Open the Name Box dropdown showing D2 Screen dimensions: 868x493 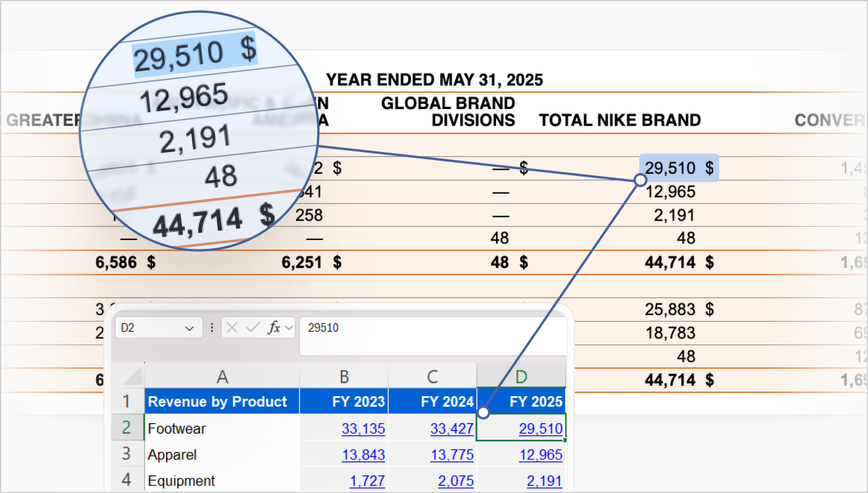[x=189, y=328]
